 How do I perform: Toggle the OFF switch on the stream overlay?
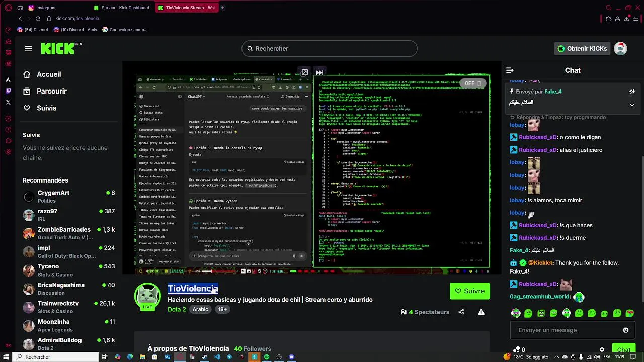pos(473,83)
